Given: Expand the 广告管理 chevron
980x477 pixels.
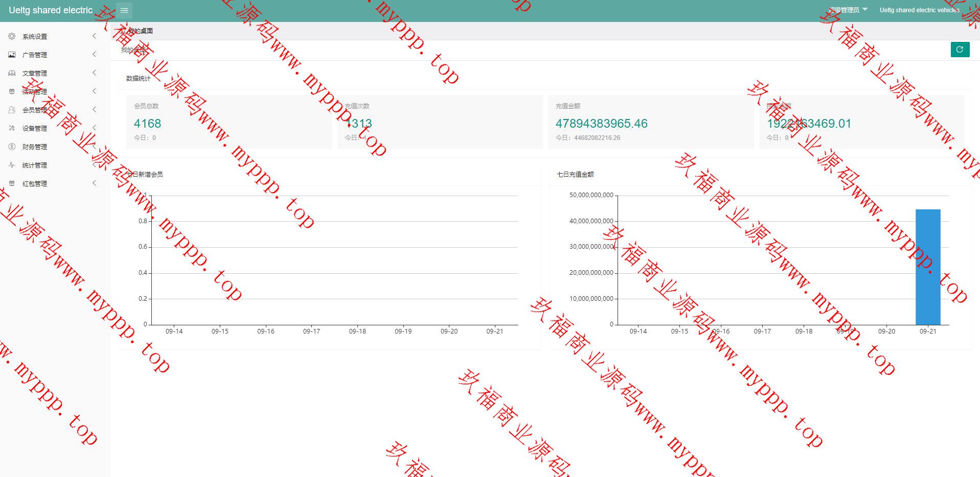Looking at the screenshot, I should pos(94,54).
